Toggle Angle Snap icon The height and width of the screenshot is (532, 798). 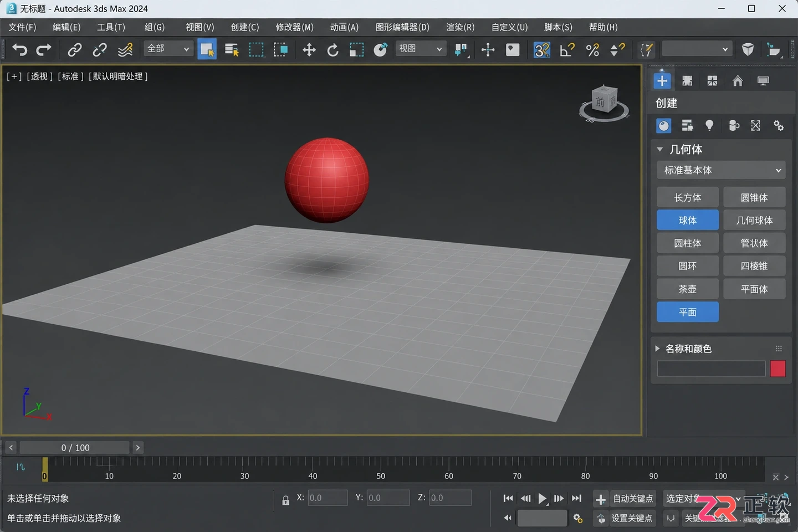point(567,50)
